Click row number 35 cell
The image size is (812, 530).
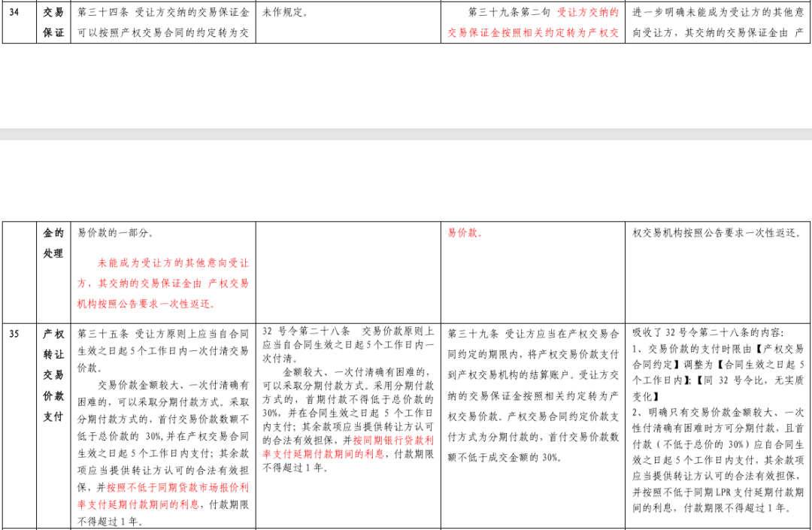coord(19,426)
